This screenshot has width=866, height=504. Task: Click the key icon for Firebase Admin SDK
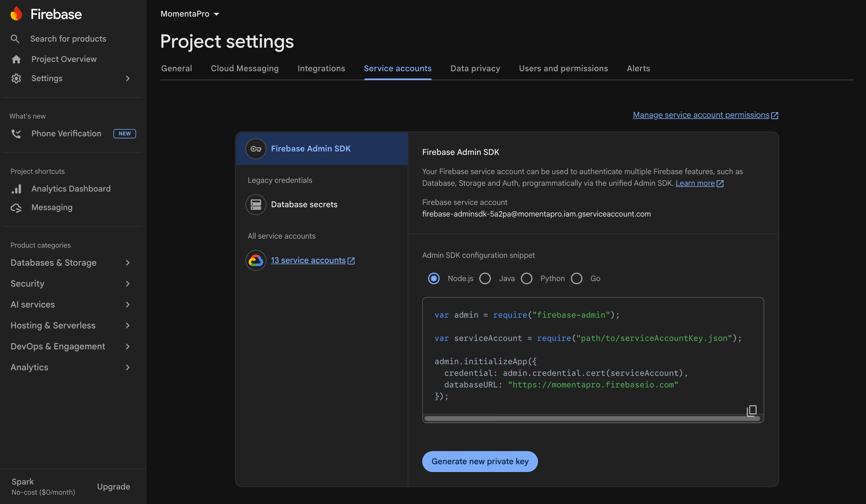256,149
